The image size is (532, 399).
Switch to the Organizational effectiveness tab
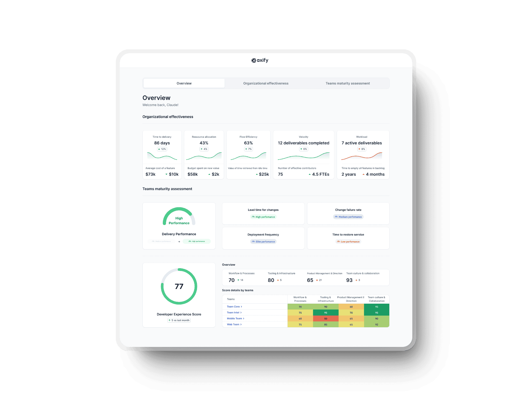pos(266,83)
